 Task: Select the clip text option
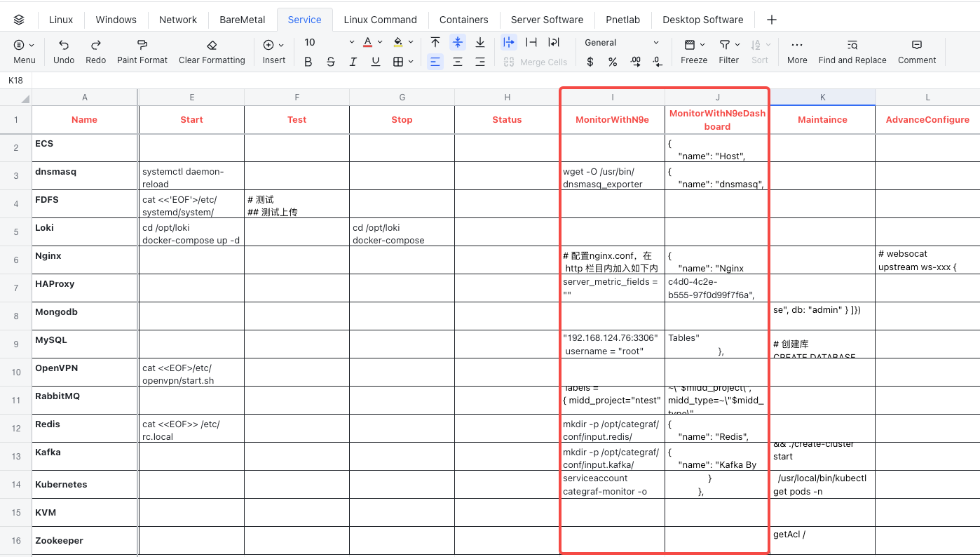(x=531, y=43)
